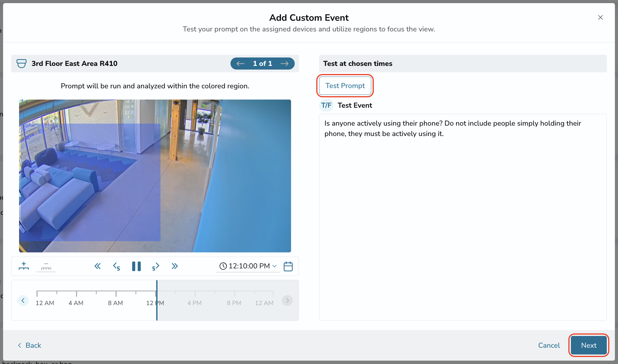Step back 5 seconds
This screenshot has height=364, width=618.
click(116, 266)
